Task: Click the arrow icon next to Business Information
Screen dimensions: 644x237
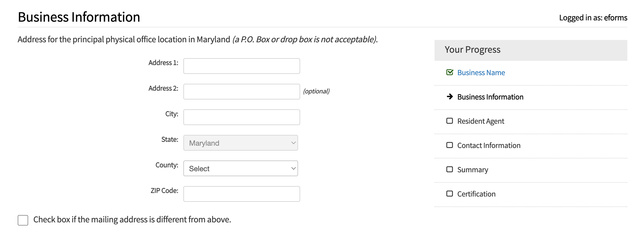Action: click(450, 97)
